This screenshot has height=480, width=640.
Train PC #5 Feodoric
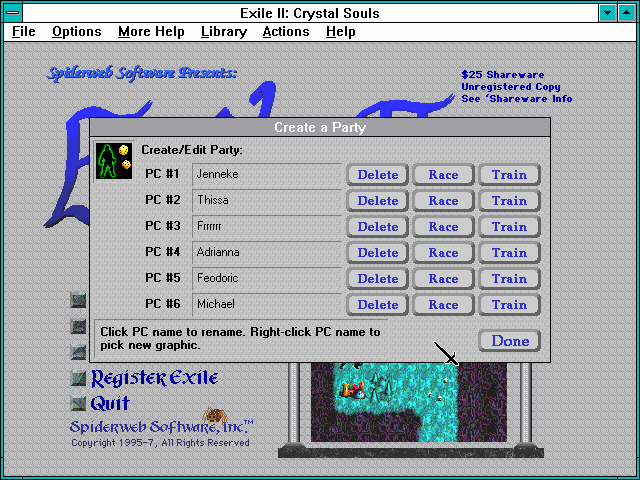pyautogui.click(x=509, y=279)
